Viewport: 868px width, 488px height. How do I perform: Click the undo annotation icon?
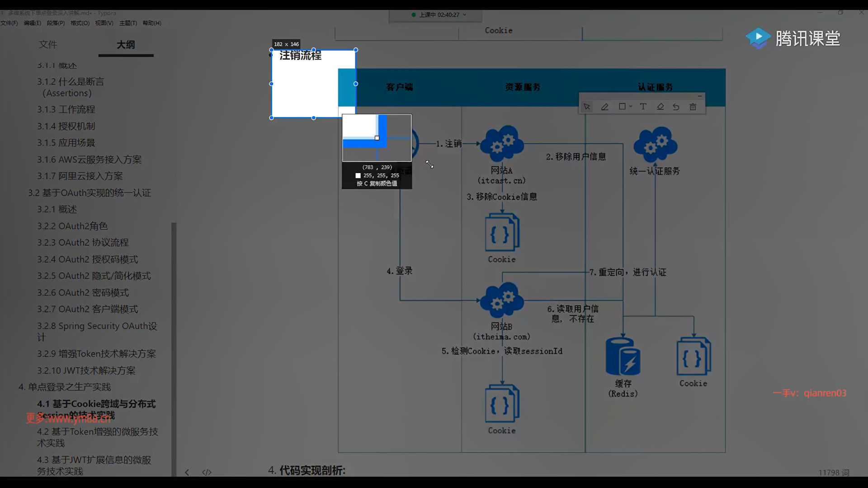[x=676, y=107]
